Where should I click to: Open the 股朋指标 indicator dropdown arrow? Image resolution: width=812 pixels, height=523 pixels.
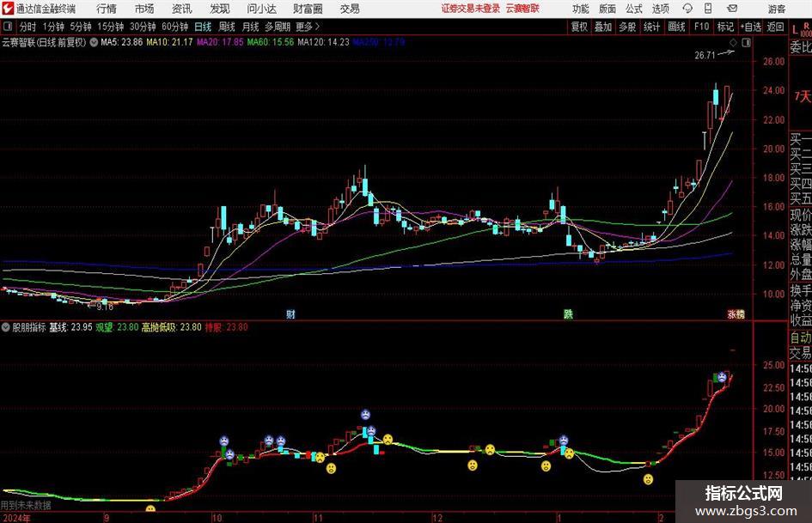(x=6, y=327)
